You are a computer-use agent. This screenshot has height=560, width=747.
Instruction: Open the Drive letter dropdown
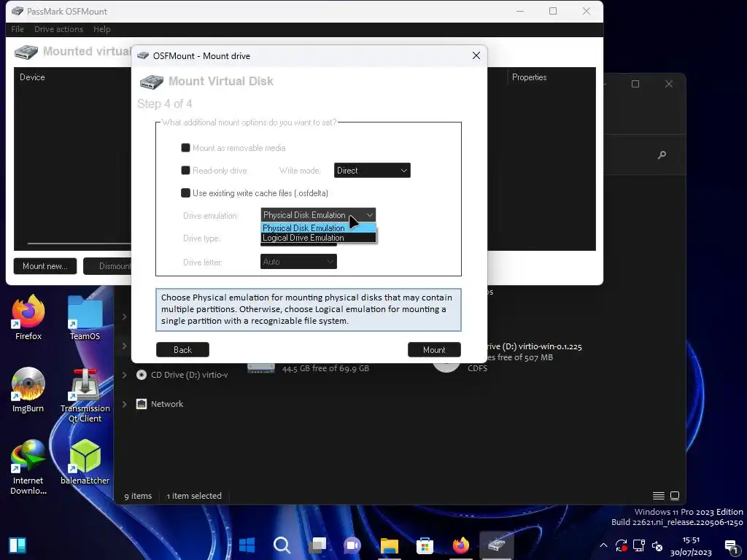click(x=298, y=262)
